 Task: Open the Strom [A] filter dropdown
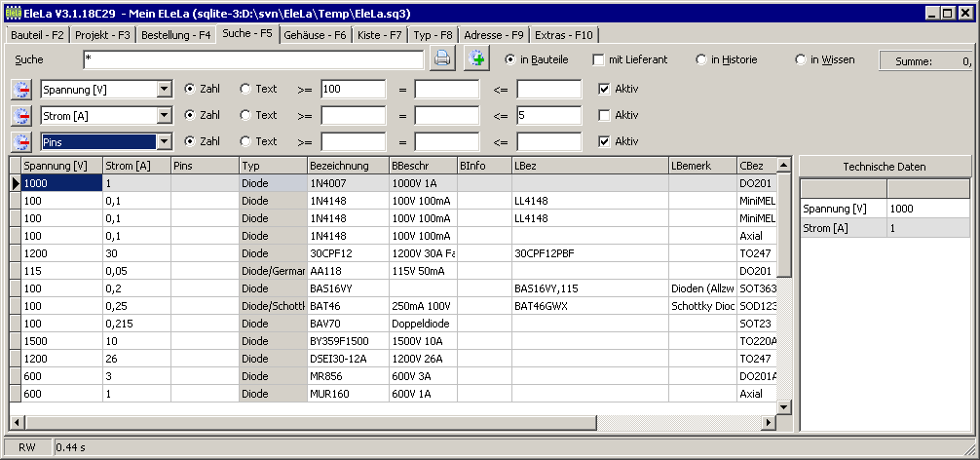pos(164,116)
